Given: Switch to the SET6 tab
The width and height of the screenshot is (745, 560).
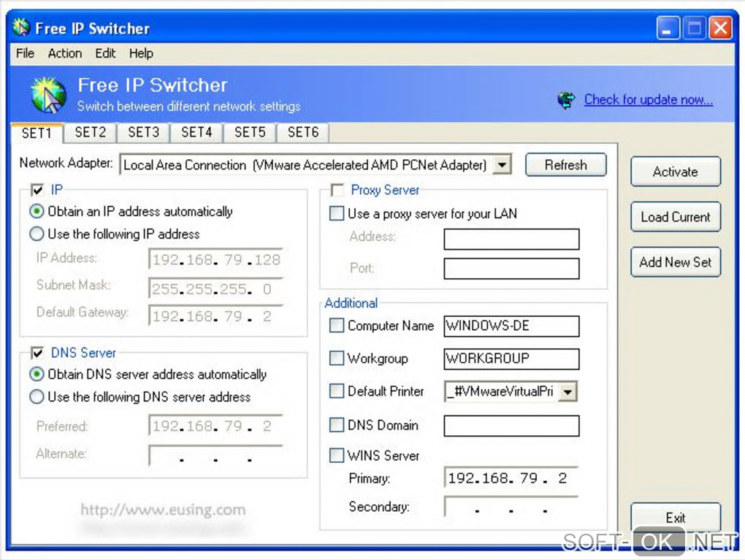Looking at the screenshot, I should click(303, 132).
